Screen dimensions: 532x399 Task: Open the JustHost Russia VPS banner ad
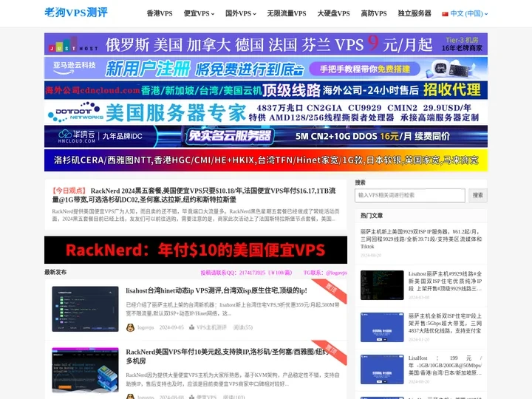click(266, 44)
